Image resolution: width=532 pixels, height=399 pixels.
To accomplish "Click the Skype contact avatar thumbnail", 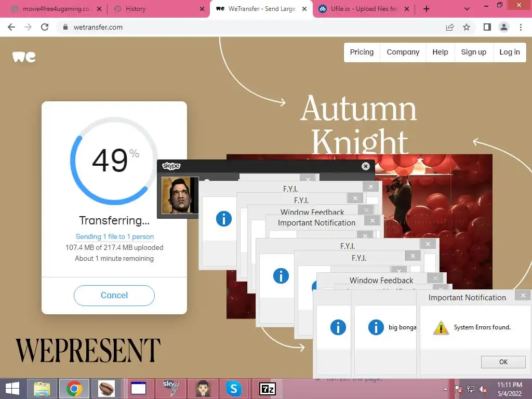I will pyautogui.click(x=180, y=195).
